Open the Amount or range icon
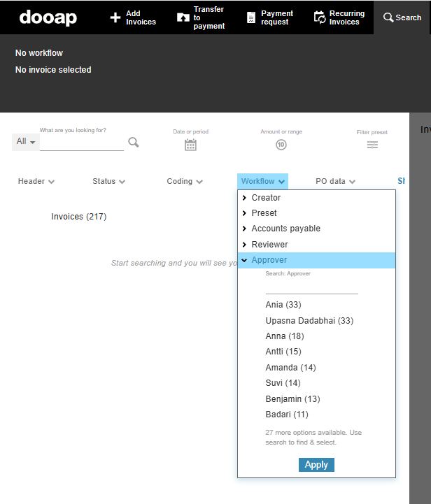 tap(281, 145)
